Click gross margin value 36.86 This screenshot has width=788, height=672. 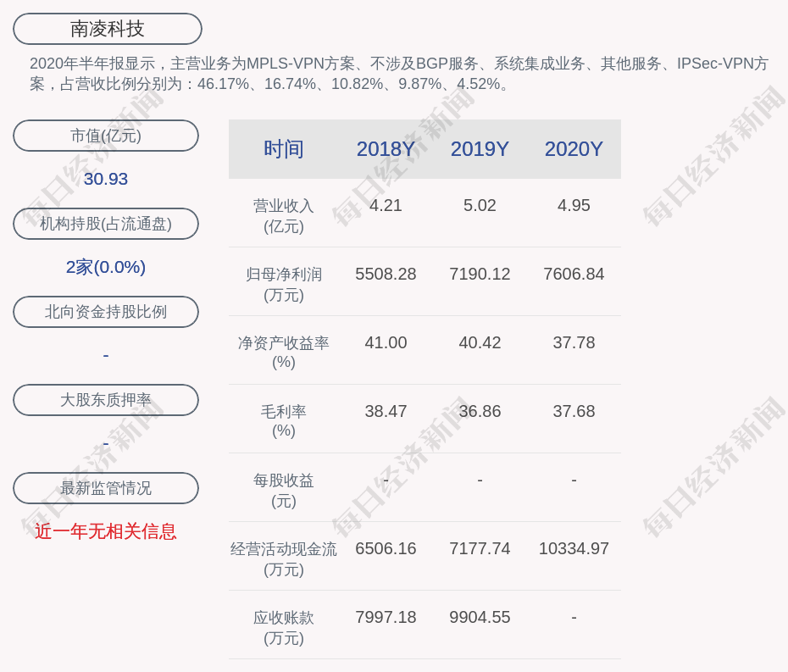coord(480,411)
